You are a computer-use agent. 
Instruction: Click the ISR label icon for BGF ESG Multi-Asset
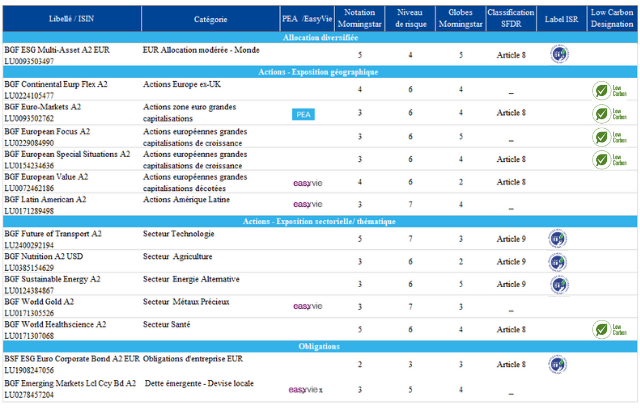coord(559,54)
